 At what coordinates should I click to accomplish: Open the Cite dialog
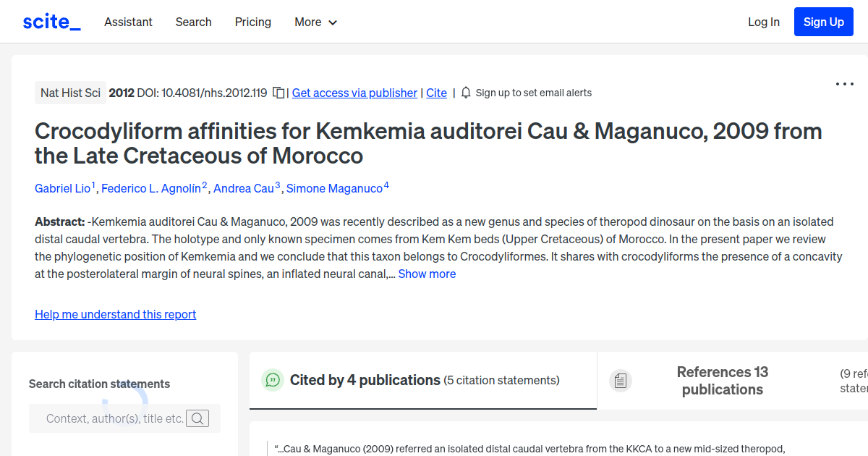point(436,93)
